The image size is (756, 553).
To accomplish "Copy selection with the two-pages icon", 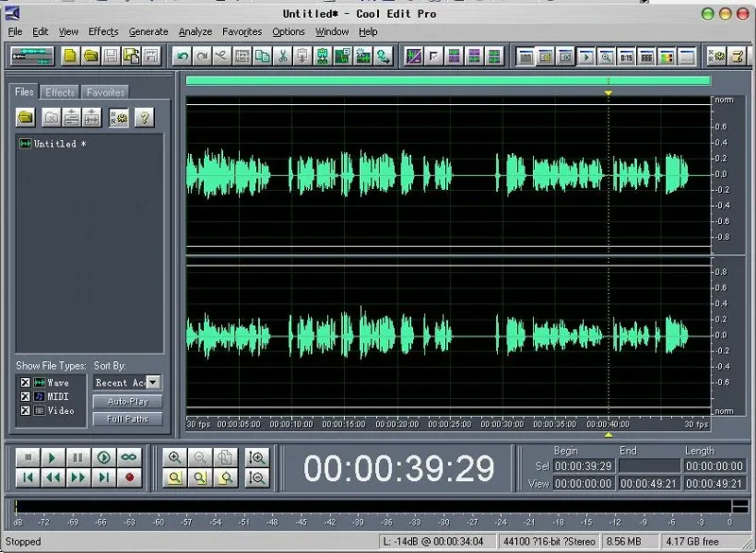I will pyautogui.click(x=263, y=57).
